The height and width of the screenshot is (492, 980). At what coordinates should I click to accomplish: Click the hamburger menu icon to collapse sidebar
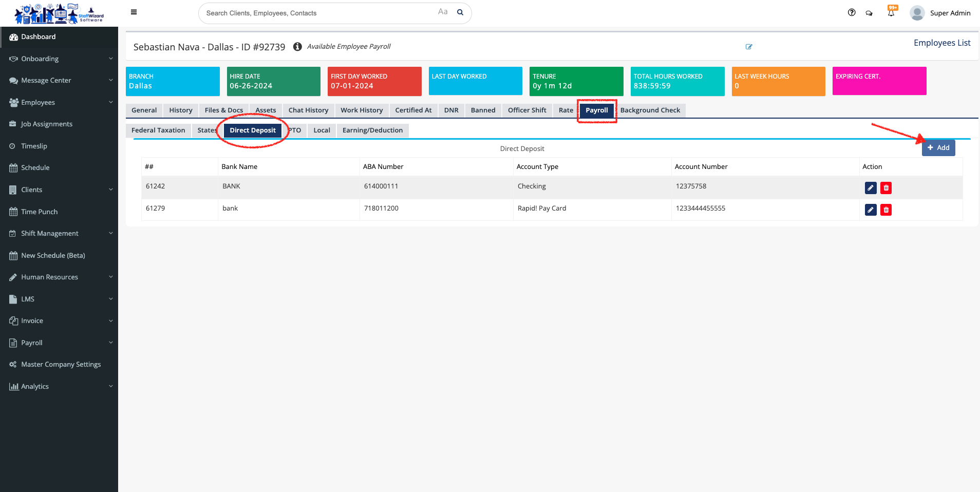coord(134,12)
